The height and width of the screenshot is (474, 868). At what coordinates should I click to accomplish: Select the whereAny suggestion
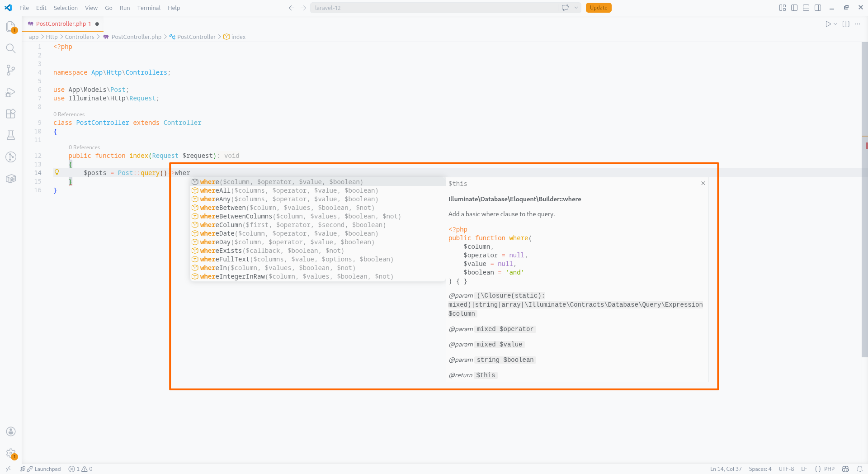(x=317, y=199)
